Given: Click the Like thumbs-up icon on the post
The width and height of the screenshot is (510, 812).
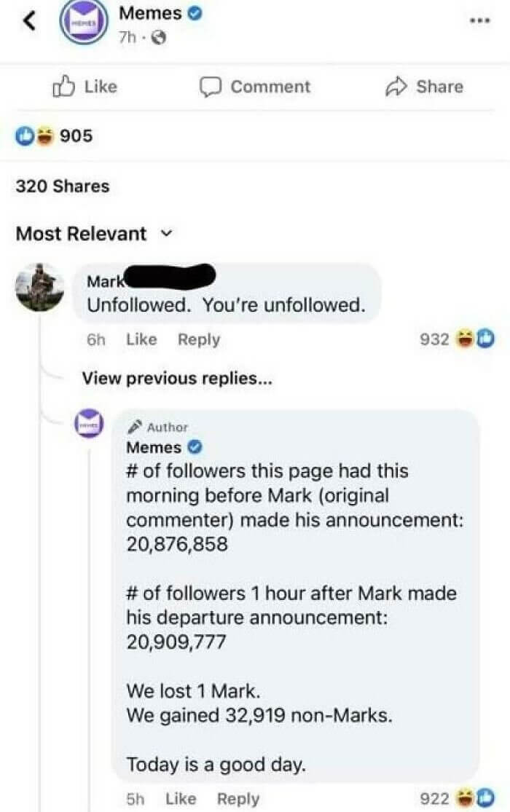Looking at the screenshot, I should point(66,86).
